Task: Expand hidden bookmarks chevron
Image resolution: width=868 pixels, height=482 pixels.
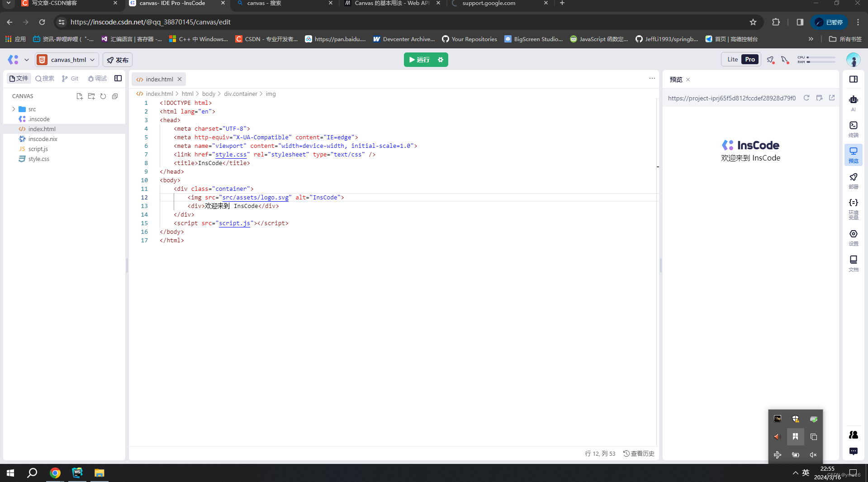Action: click(x=811, y=39)
